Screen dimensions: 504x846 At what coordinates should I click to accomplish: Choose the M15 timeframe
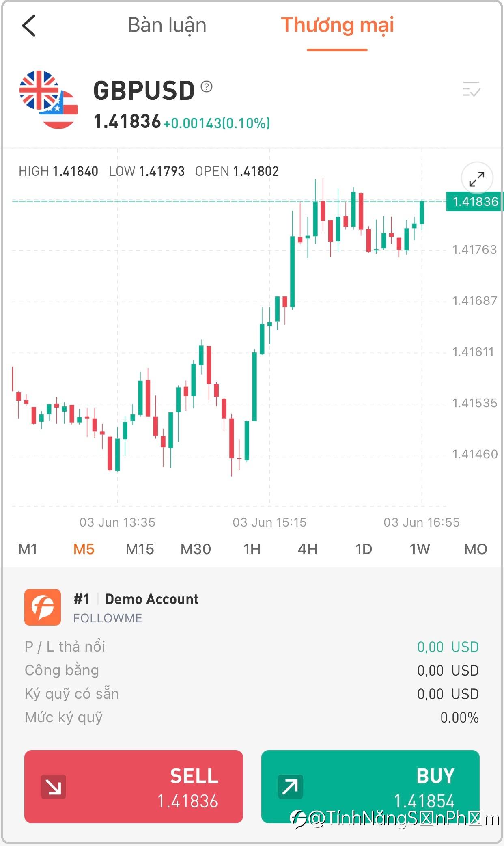(x=140, y=549)
